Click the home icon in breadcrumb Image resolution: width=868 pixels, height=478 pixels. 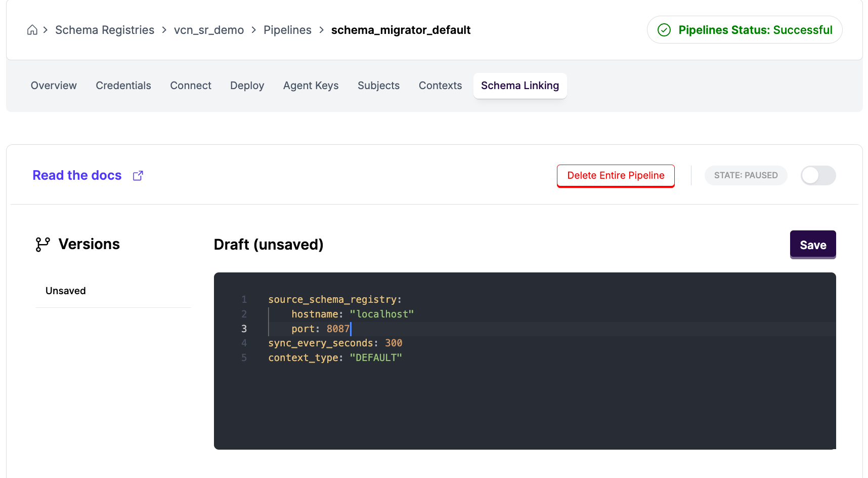pos(32,30)
